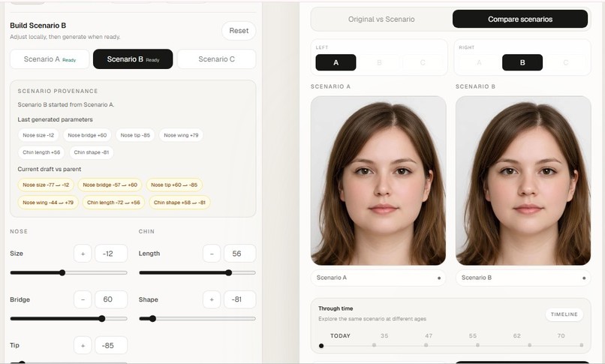Click the Nose Bridge value field
This screenshot has height=364, width=605.
[x=111, y=299]
